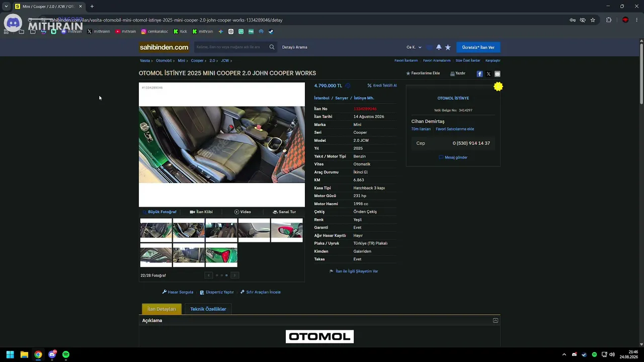Click Kredi Teklifi Al link
644x362 pixels.
point(382,85)
